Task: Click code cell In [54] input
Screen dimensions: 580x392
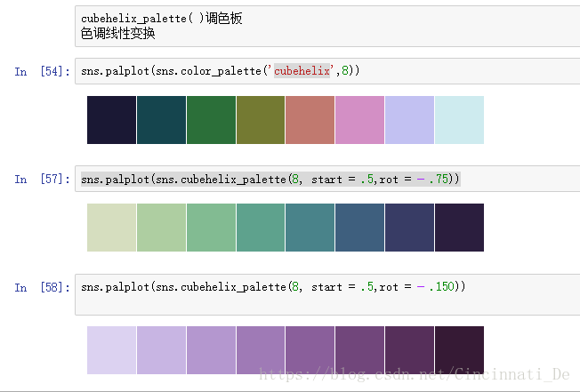Action: point(327,71)
